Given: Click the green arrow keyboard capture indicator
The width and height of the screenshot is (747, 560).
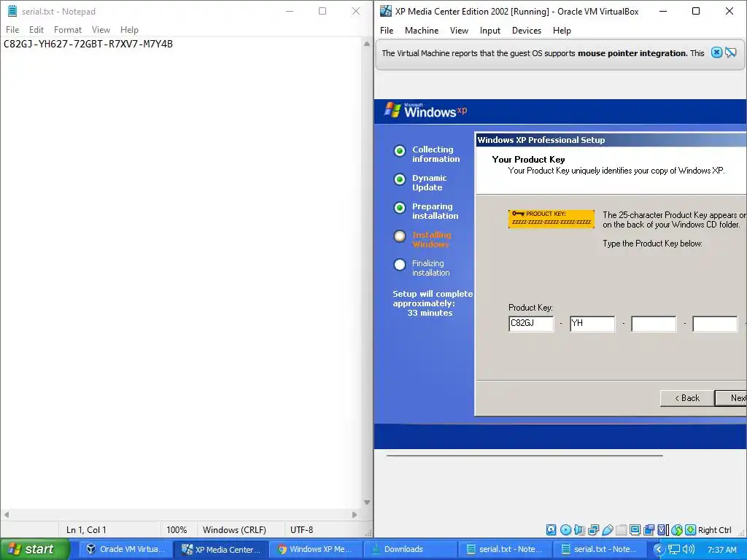Looking at the screenshot, I should click(x=690, y=529).
